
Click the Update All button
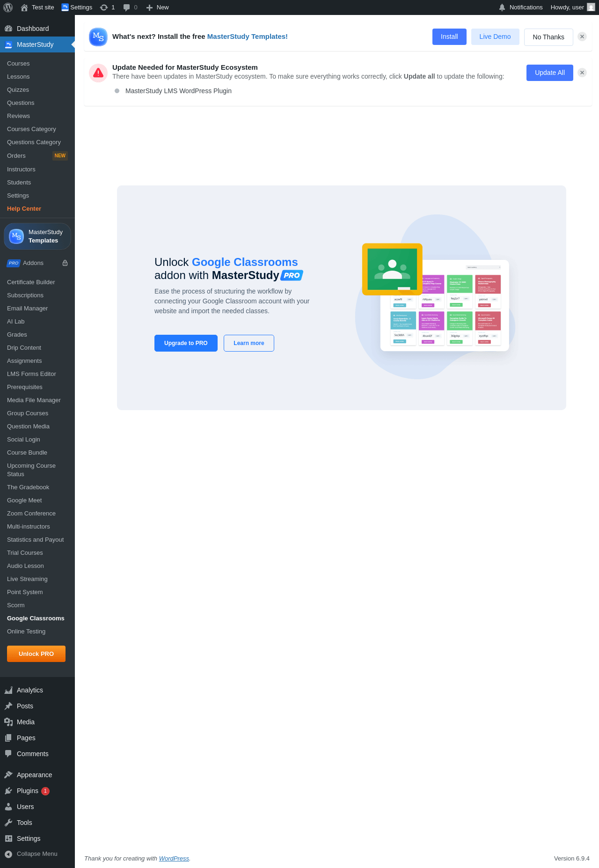pyautogui.click(x=550, y=73)
